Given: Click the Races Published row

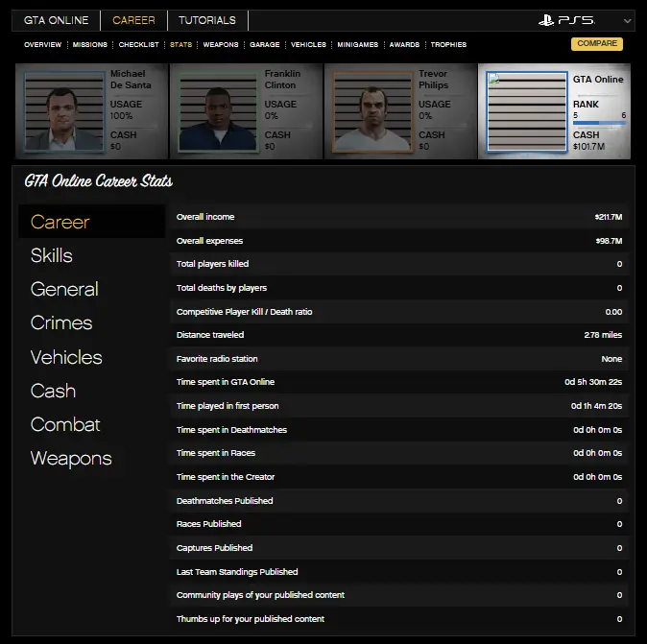Looking at the screenshot, I should pyautogui.click(x=399, y=524).
